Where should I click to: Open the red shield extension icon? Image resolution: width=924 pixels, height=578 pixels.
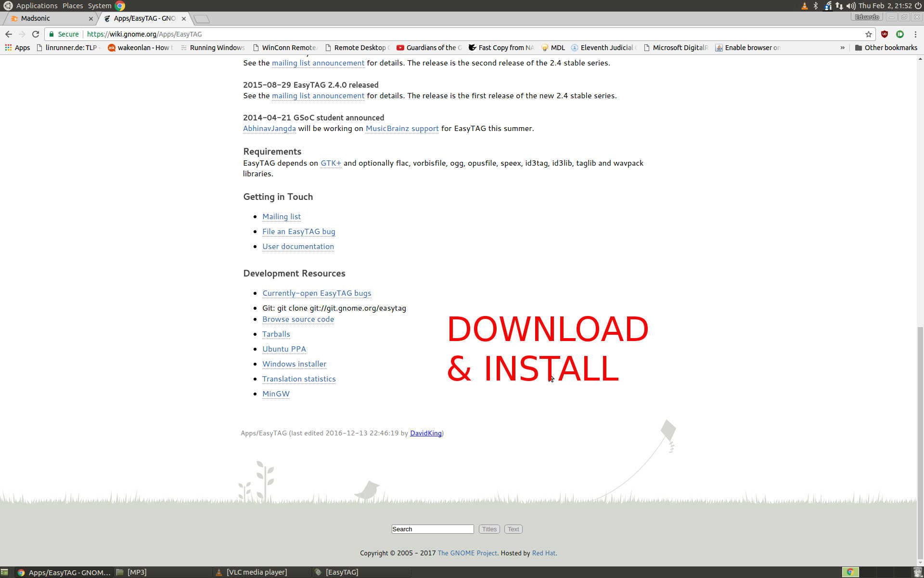tap(885, 34)
